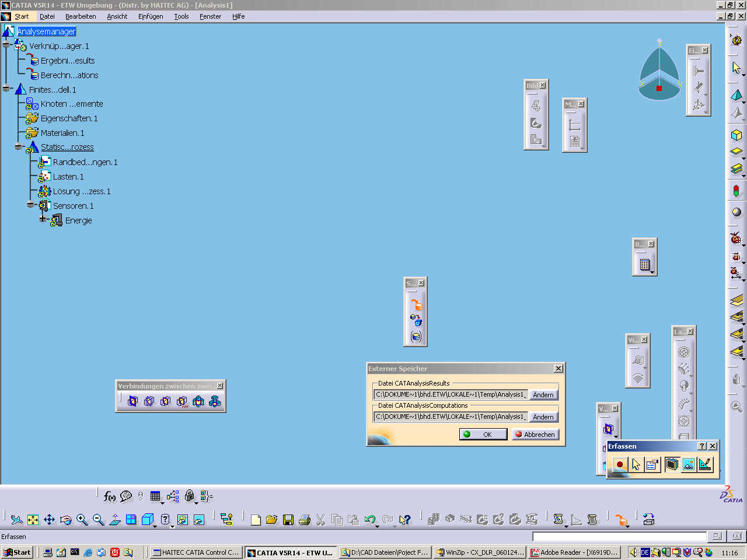
Task: Open the padlock icon dropdown arrow
Action: 196,502
